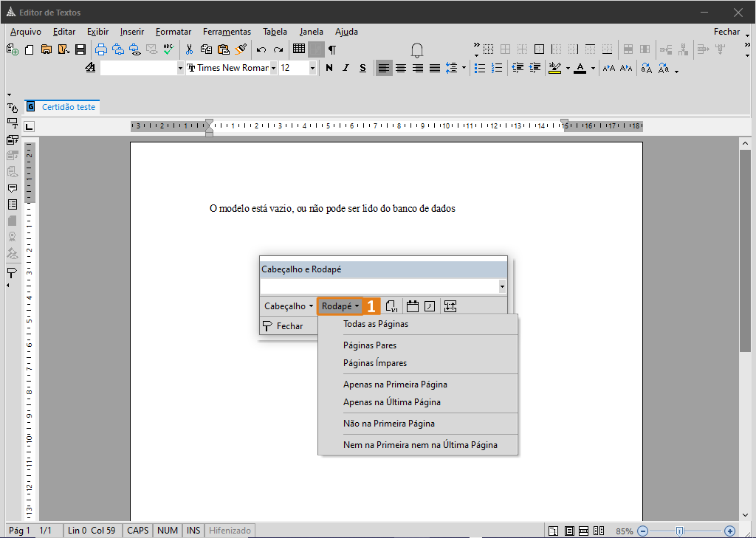The height and width of the screenshot is (538, 756).
Task: Open the font color dropdown arrow
Action: point(593,68)
